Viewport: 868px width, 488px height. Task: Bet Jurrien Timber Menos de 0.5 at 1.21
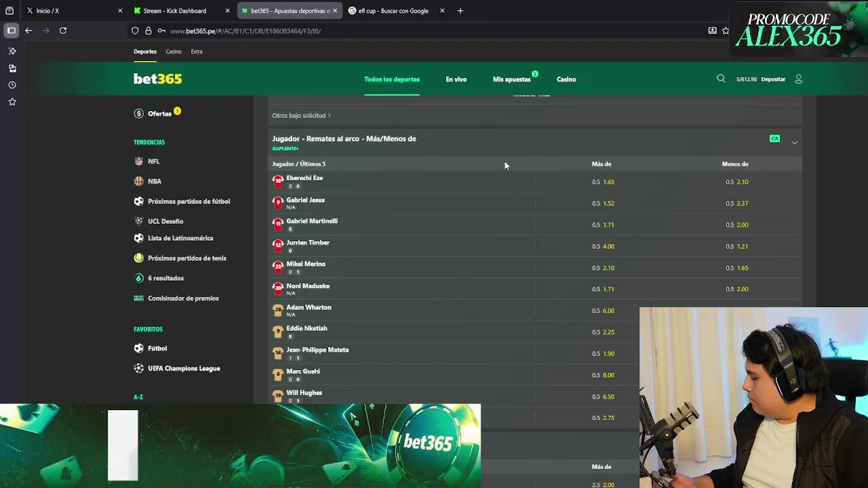coord(737,246)
